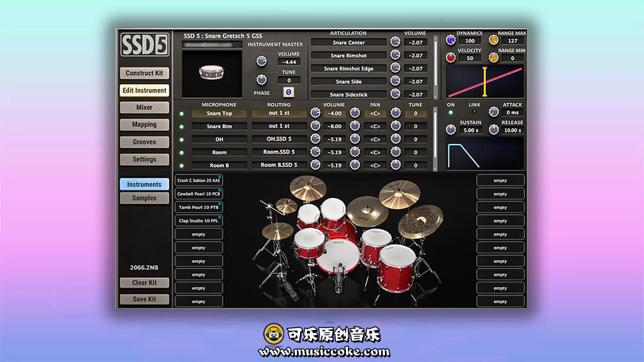
Task: Click the Instrument Master volume value -4.44
Action: tap(289, 62)
